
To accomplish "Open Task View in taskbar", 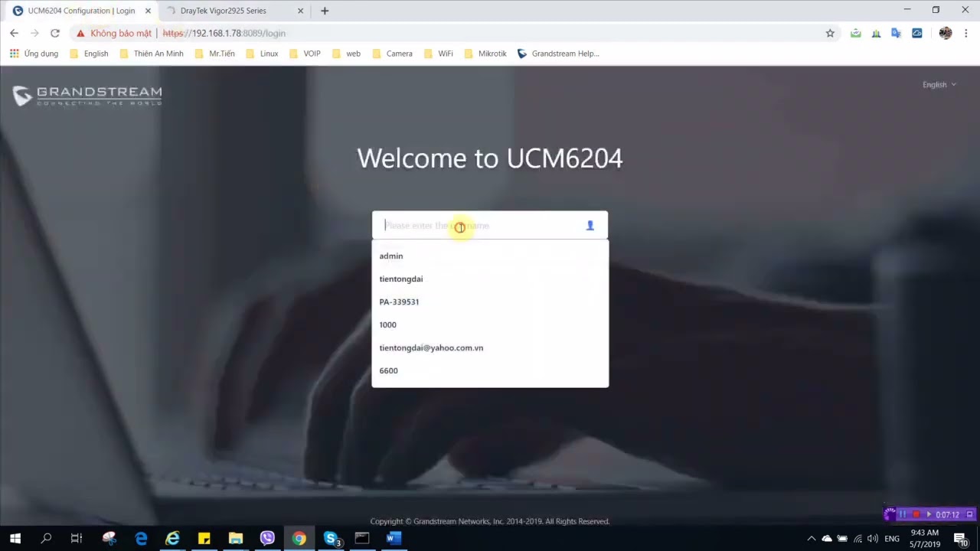I will tap(77, 538).
